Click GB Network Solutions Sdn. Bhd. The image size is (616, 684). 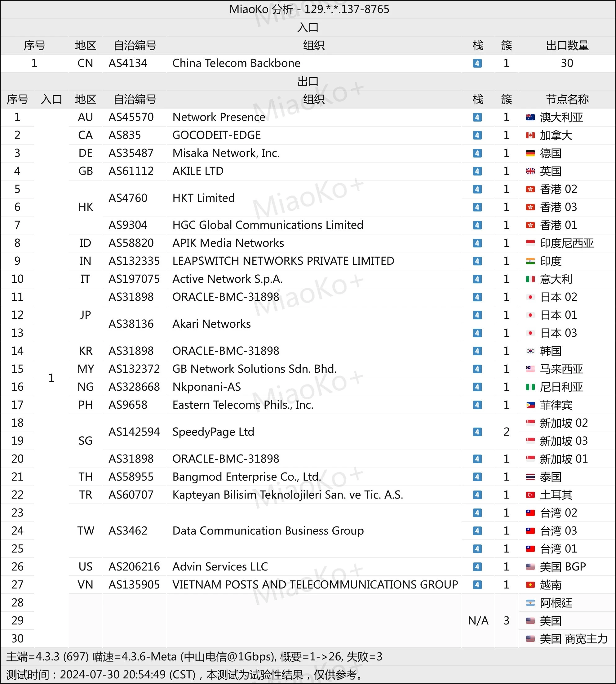(x=255, y=369)
